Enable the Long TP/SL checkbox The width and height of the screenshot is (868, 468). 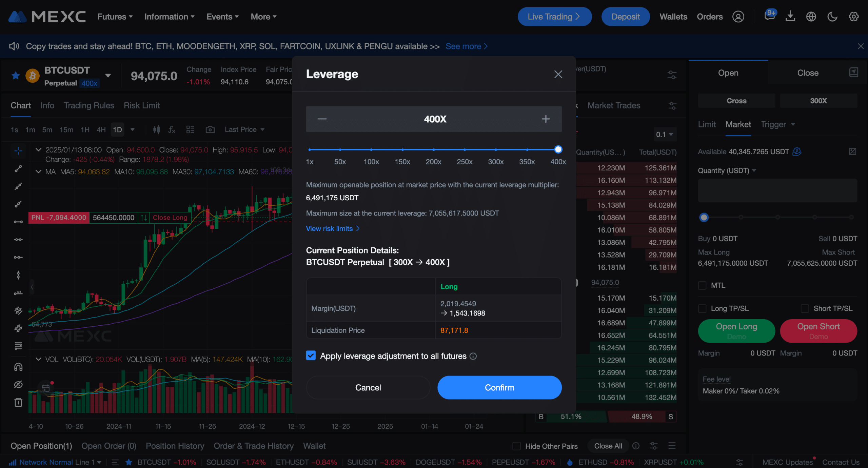(x=702, y=308)
